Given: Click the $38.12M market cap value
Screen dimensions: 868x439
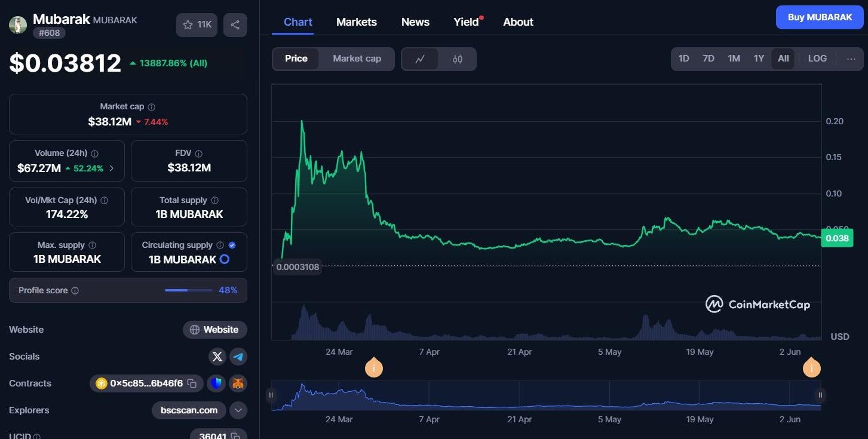Looking at the screenshot, I should [x=110, y=122].
